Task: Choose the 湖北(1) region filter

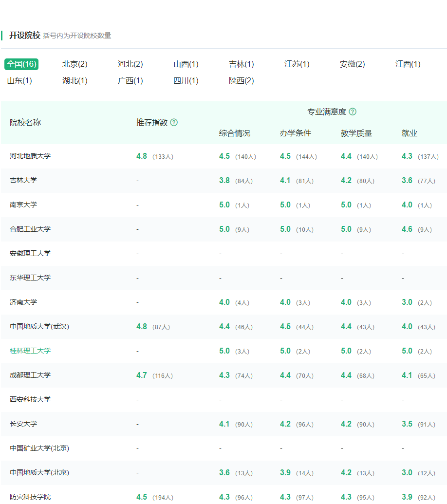Action: tap(75, 81)
